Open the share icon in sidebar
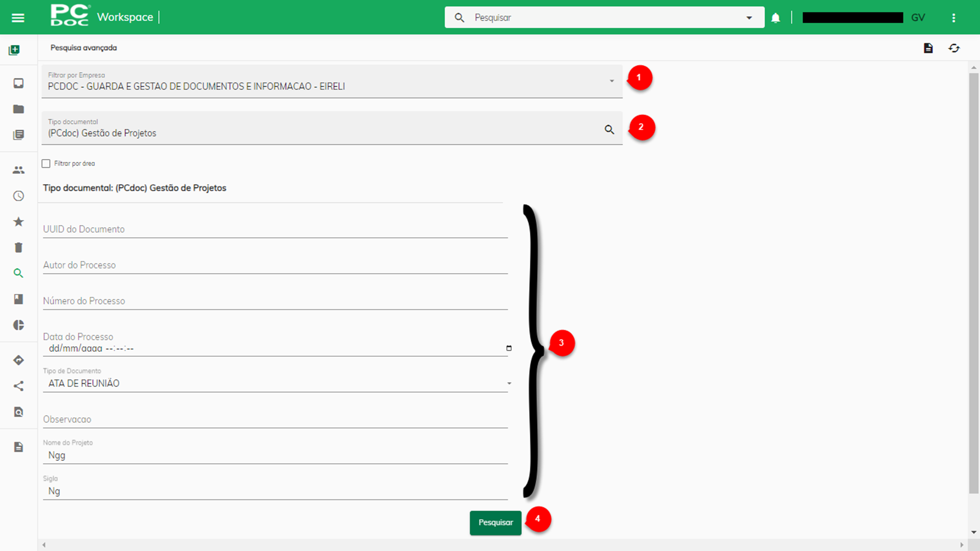 coord(18,386)
